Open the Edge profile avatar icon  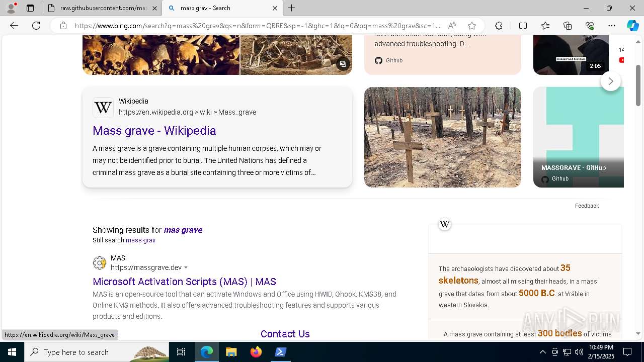click(x=11, y=8)
